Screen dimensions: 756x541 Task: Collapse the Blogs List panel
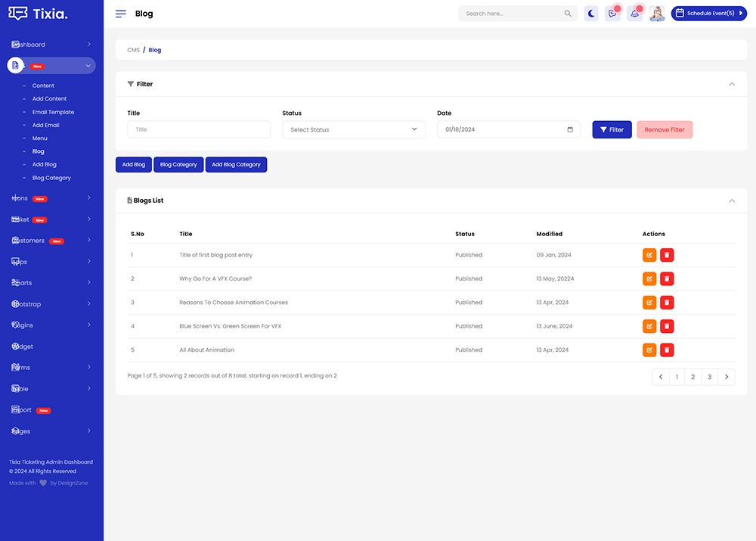tap(731, 201)
